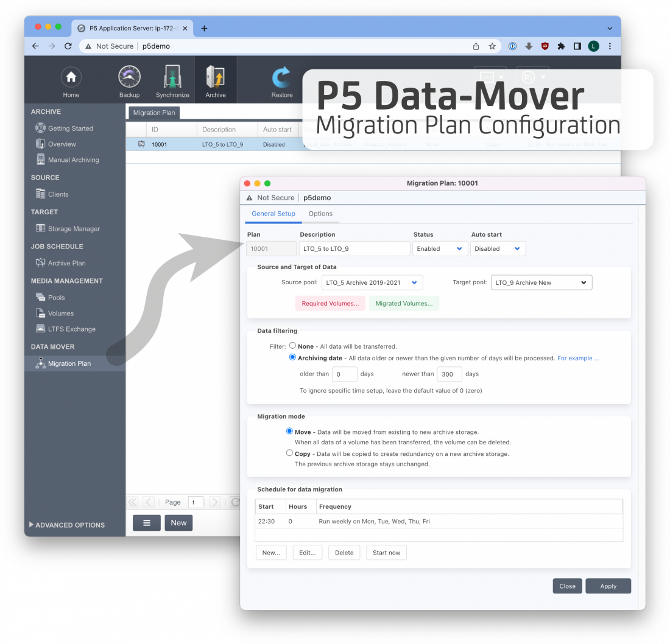
Task: Open Storage Manager under Target
Action: (x=68, y=229)
